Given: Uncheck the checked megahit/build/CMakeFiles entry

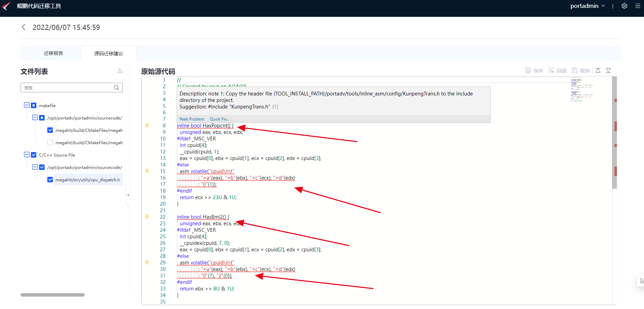Looking at the screenshot, I should (x=50, y=130).
